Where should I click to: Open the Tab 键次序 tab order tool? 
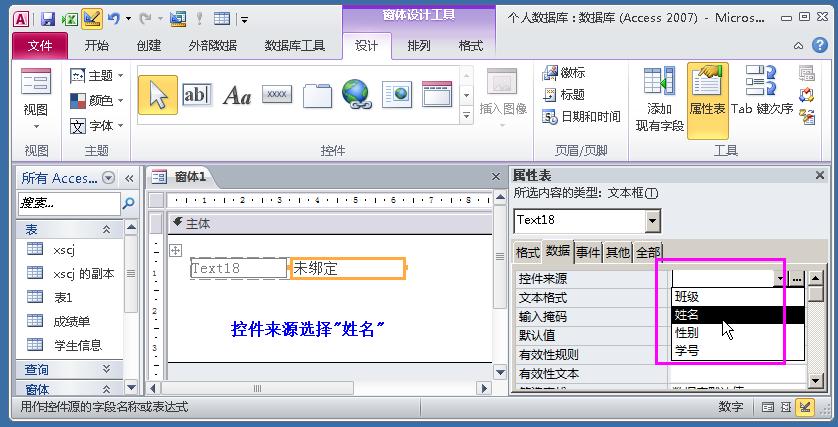(762, 91)
